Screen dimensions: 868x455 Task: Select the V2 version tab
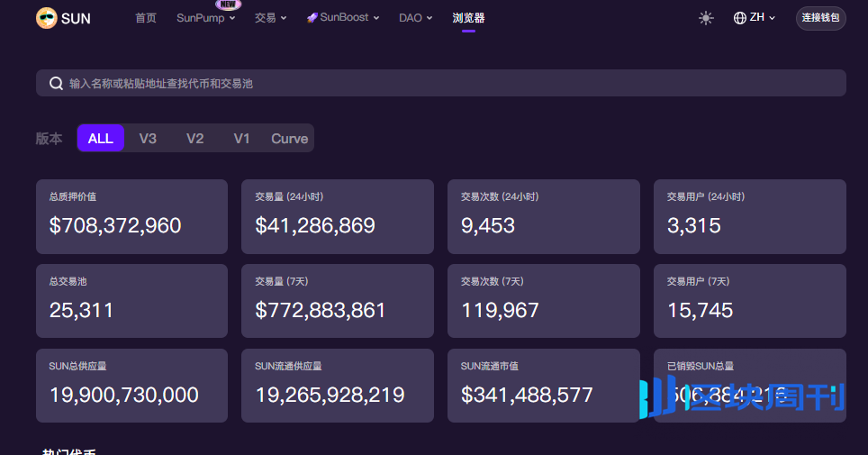(x=194, y=138)
